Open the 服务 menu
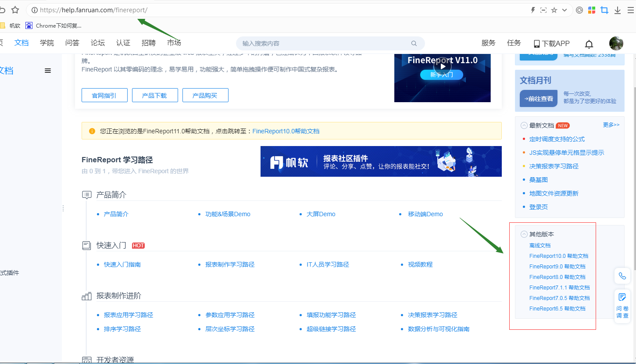The height and width of the screenshot is (364, 636). click(x=489, y=43)
